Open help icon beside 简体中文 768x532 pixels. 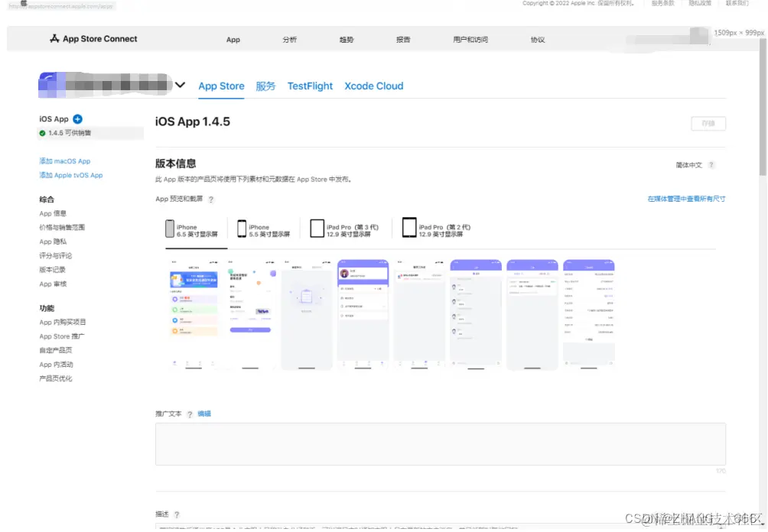711,165
